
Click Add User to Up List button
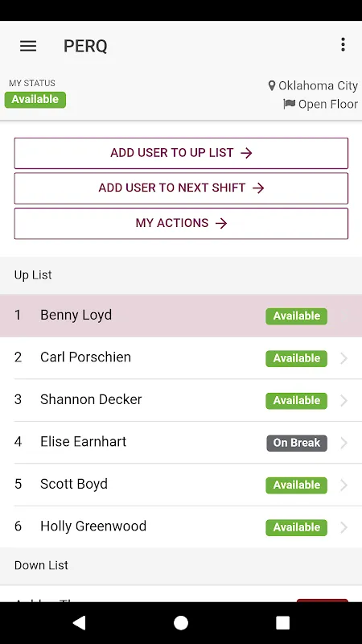181,153
